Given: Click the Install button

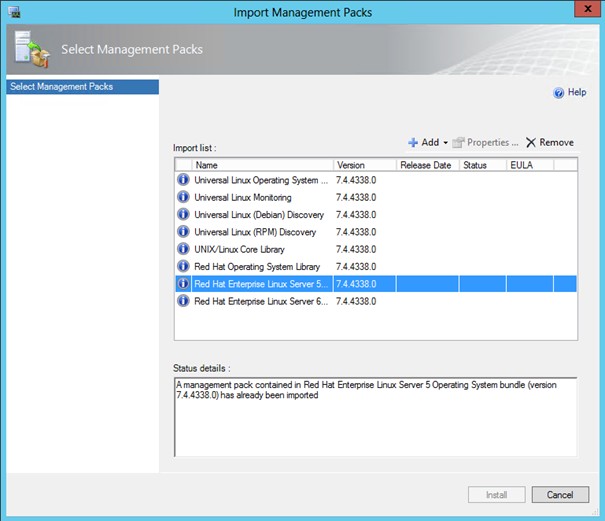Looking at the screenshot, I should 497,495.
